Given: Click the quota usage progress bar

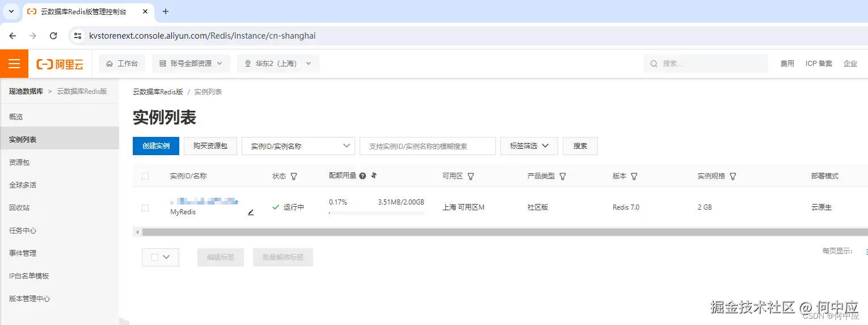Looking at the screenshot, I should pyautogui.click(x=377, y=213).
